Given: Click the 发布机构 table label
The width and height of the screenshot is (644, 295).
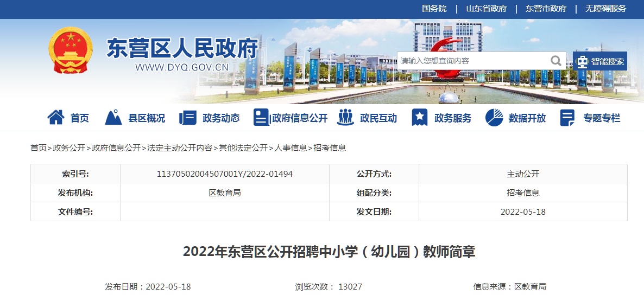Looking at the screenshot, I should pyautogui.click(x=75, y=193).
